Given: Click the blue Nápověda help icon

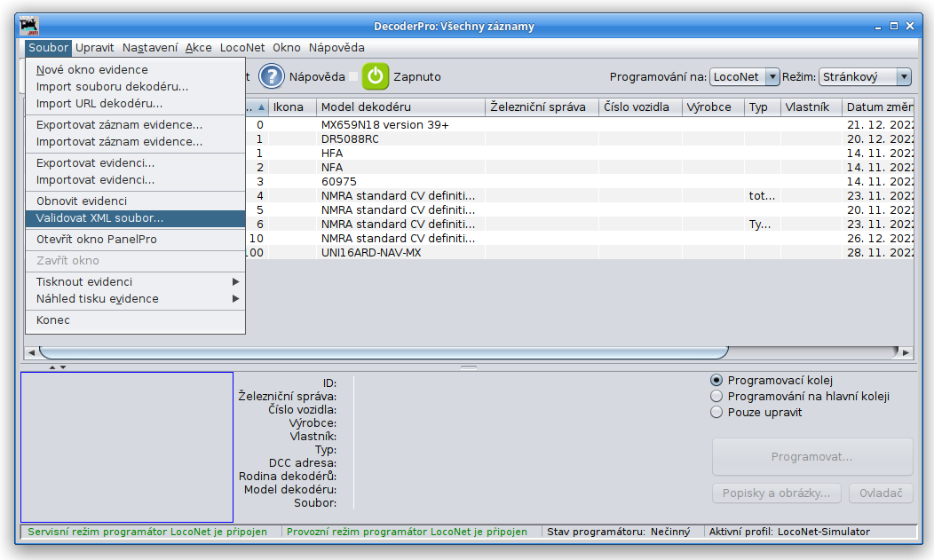Looking at the screenshot, I should pyautogui.click(x=271, y=76).
